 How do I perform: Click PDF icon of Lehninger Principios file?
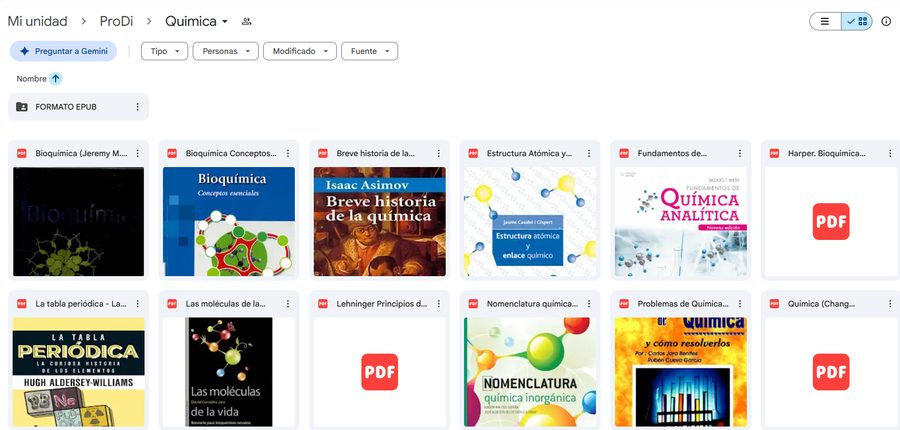coord(323,304)
